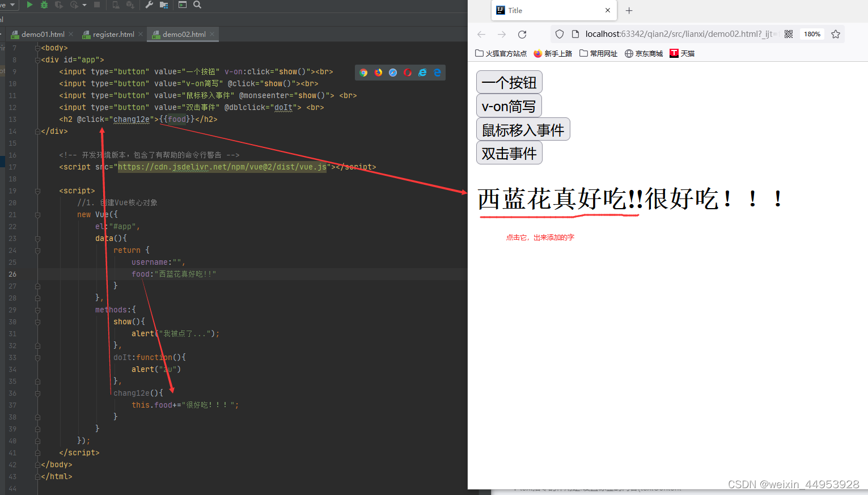This screenshot has height=495, width=868.
Task: Open a new browser tab with plus
Action: [629, 10]
